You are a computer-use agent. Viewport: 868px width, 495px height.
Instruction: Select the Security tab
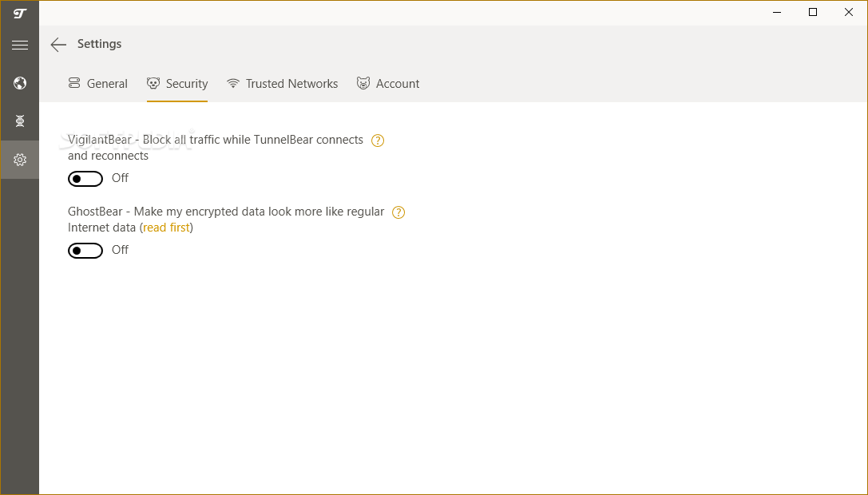177,84
